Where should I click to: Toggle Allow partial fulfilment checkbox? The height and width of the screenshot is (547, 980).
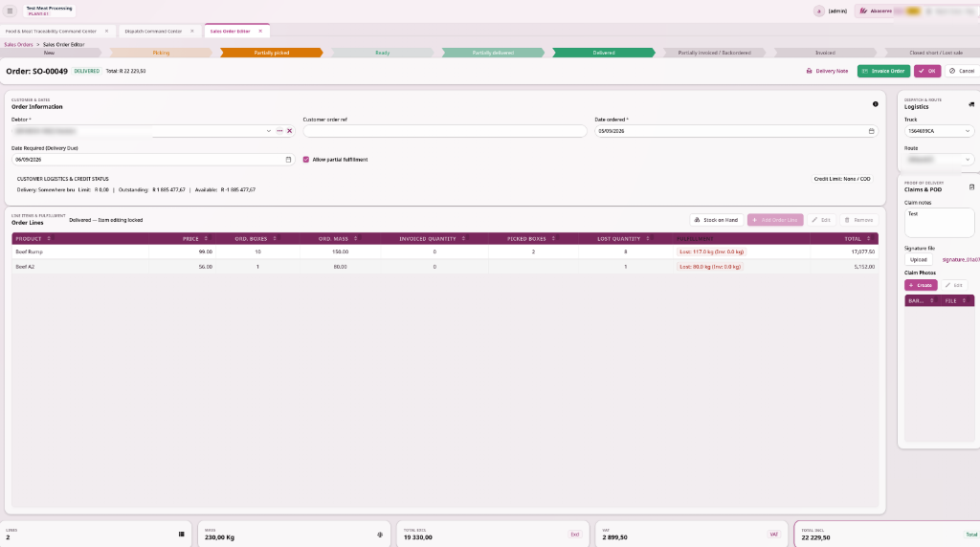coord(306,160)
